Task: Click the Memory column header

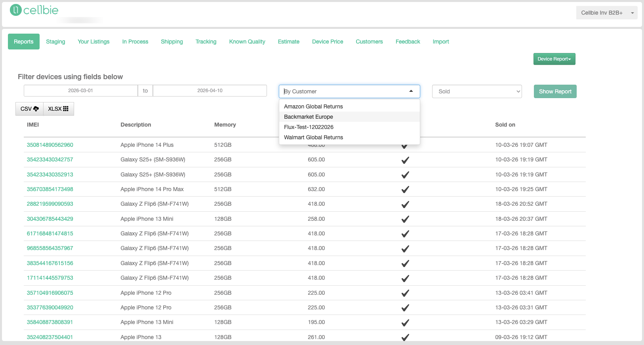Action: click(225, 125)
